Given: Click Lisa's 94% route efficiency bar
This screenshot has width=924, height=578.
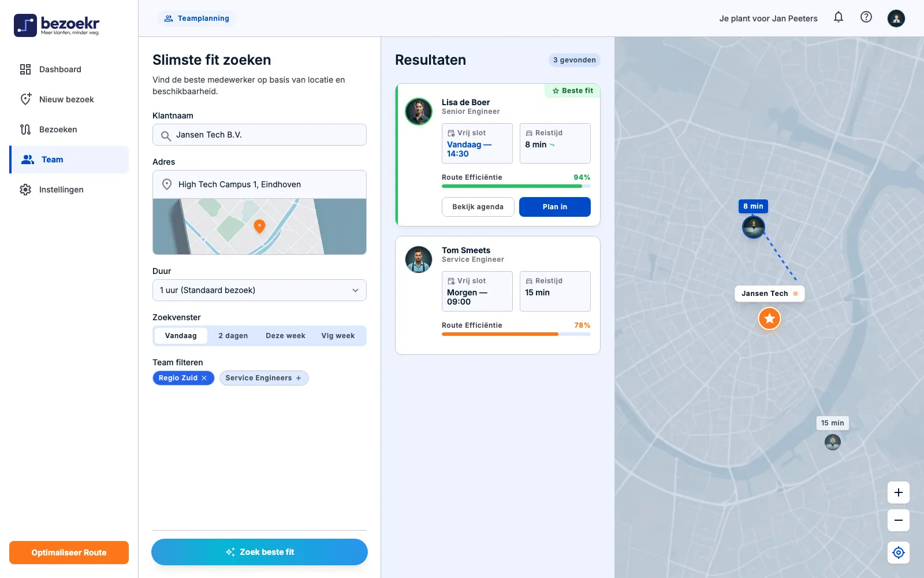Looking at the screenshot, I should (516, 186).
